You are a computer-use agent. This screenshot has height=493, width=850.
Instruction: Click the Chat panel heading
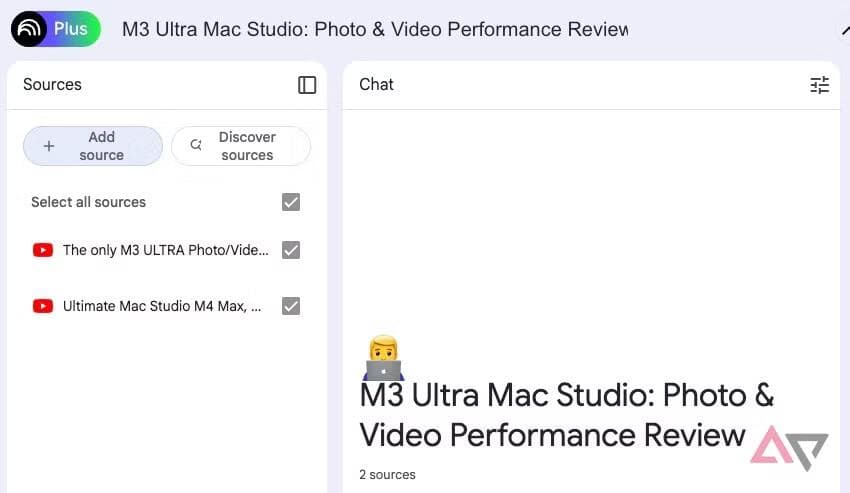point(376,85)
